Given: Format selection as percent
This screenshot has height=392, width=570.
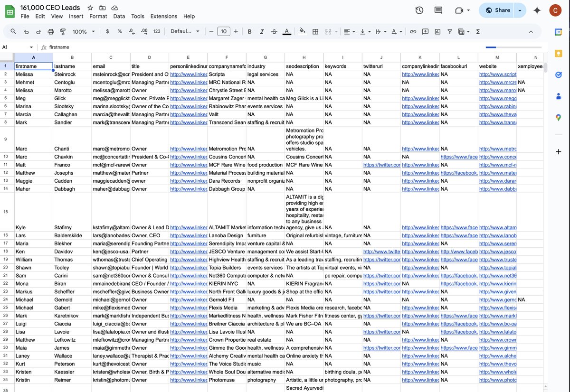Looking at the screenshot, I should [120, 31].
